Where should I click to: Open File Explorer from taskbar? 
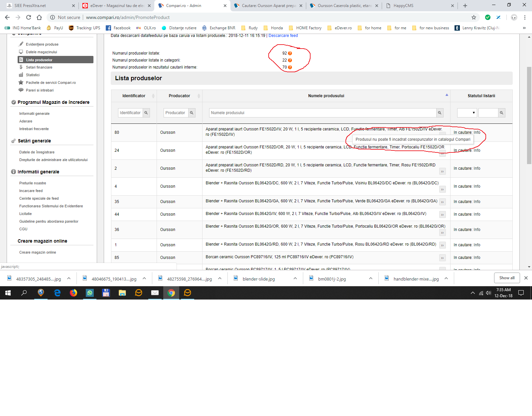pos(122,293)
